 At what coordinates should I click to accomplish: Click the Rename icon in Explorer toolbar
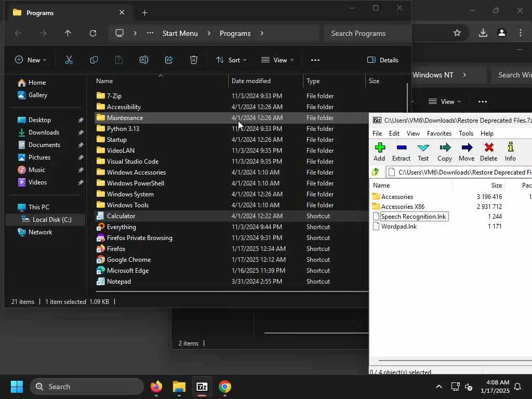pyautogui.click(x=144, y=60)
